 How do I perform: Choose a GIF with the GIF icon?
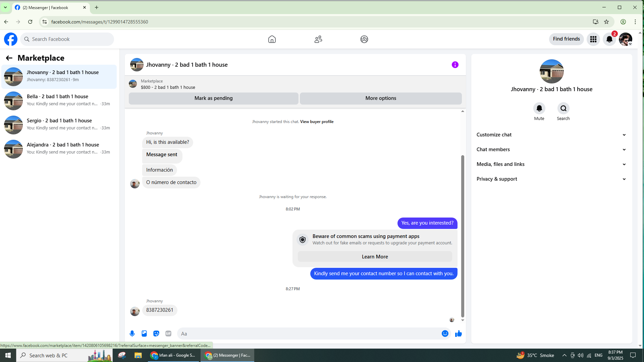[x=168, y=334]
